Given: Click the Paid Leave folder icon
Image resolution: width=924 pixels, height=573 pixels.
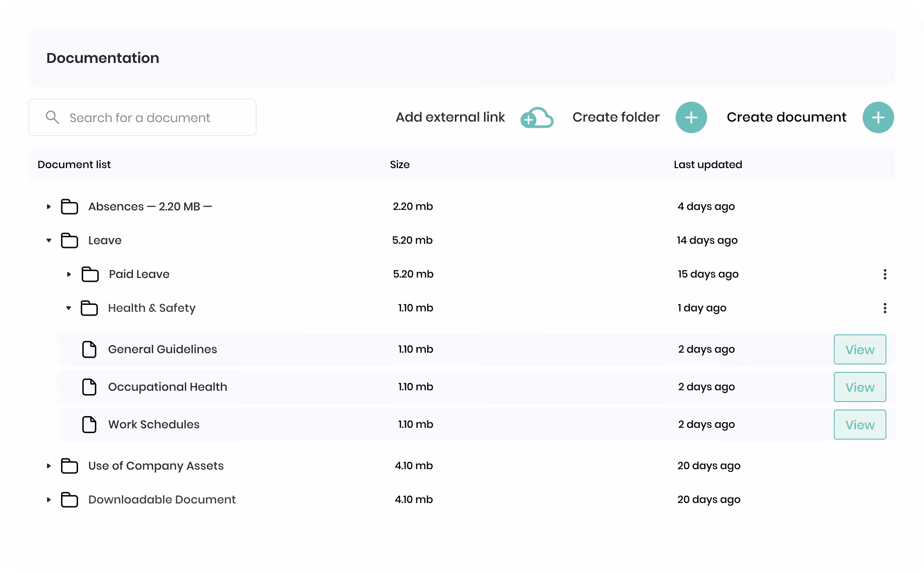Looking at the screenshot, I should click(x=90, y=274).
